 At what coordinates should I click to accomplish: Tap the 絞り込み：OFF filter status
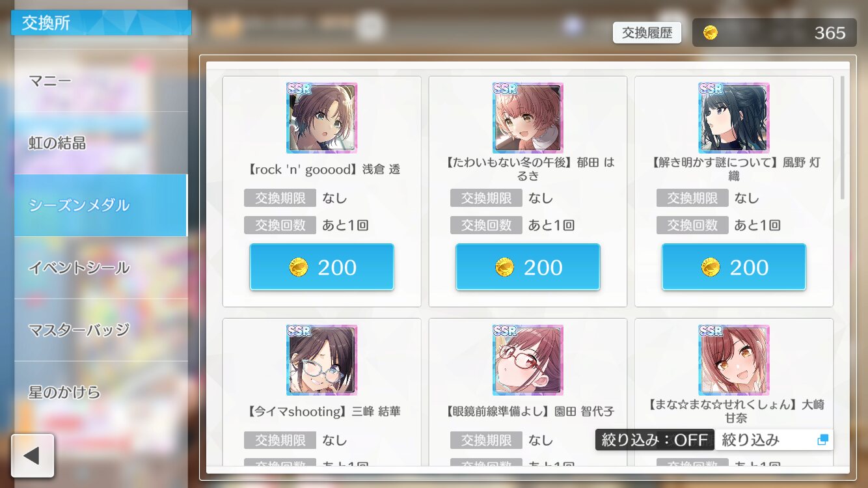[x=655, y=440]
